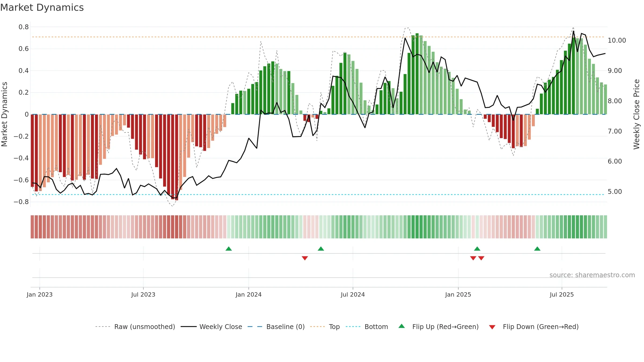
Task: Toggle Bottom legend entry
Action: click(367, 327)
